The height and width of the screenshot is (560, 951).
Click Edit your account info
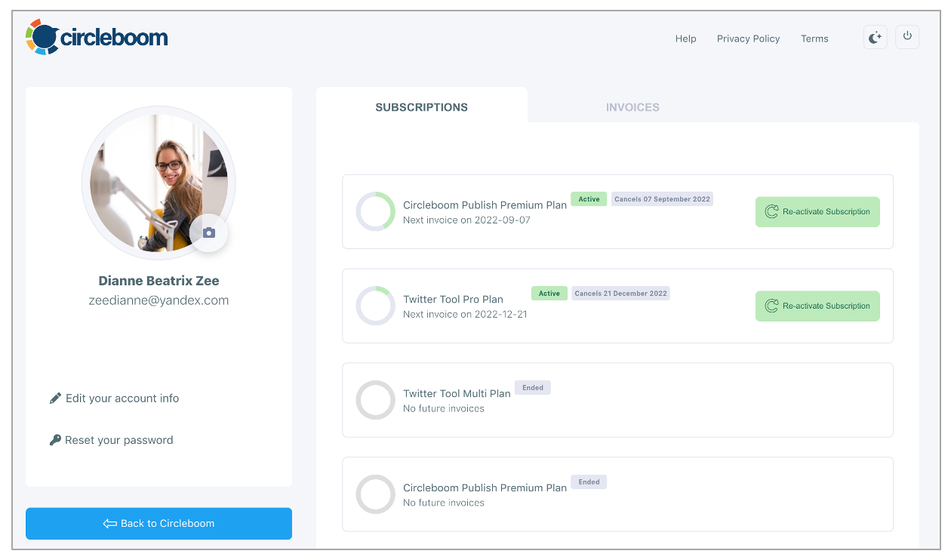tap(122, 398)
